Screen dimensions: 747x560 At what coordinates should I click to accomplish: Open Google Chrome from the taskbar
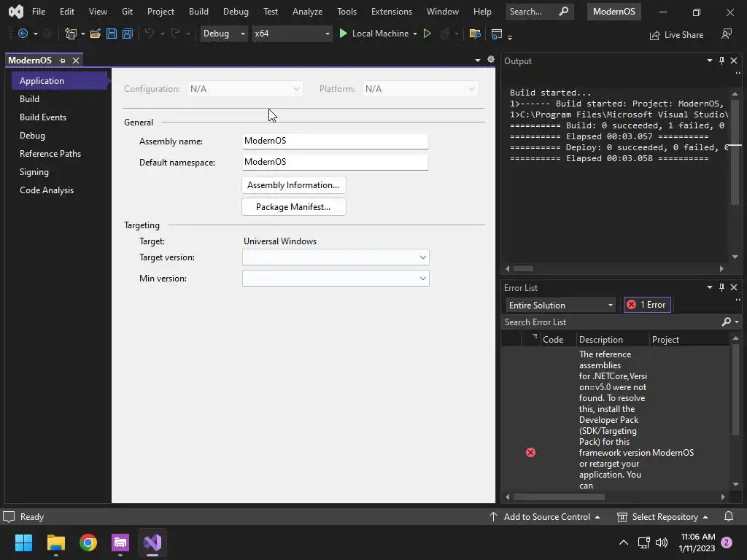point(88,542)
